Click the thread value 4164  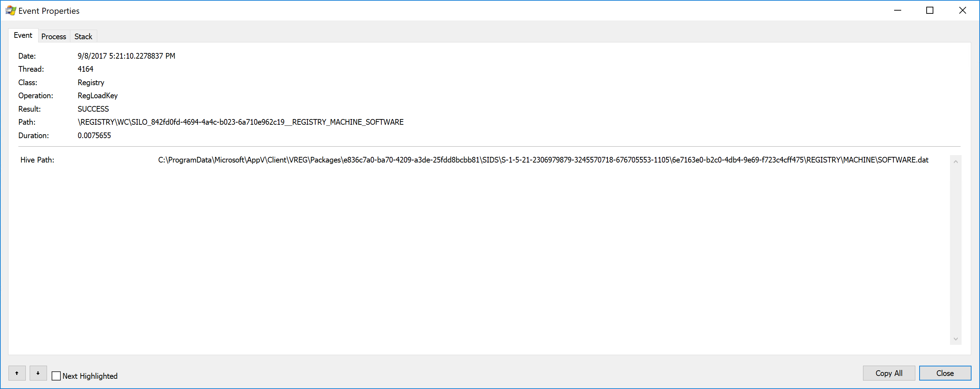[85, 69]
